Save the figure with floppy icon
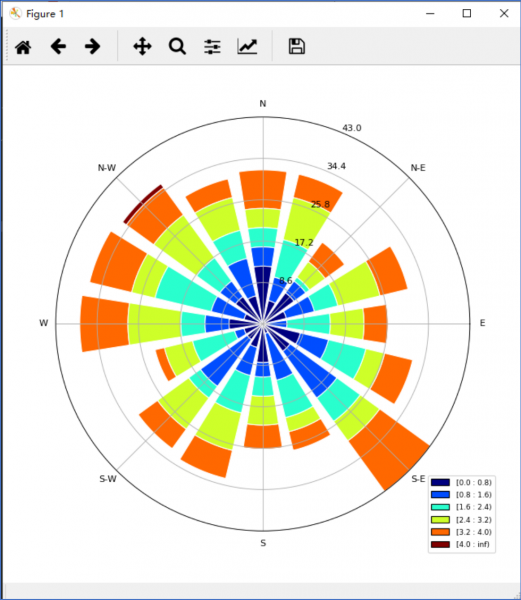Viewport: 521px width, 600px height. pyautogui.click(x=296, y=47)
